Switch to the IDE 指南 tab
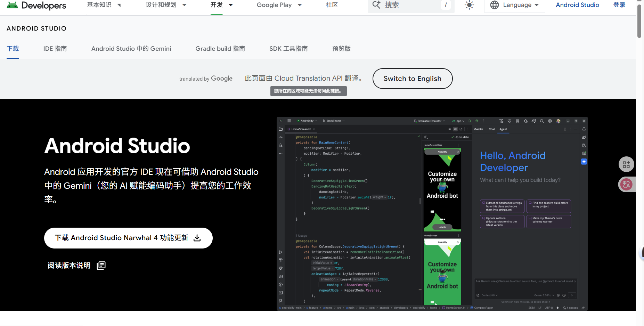This screenshot has width=644, height=326. 55,49
